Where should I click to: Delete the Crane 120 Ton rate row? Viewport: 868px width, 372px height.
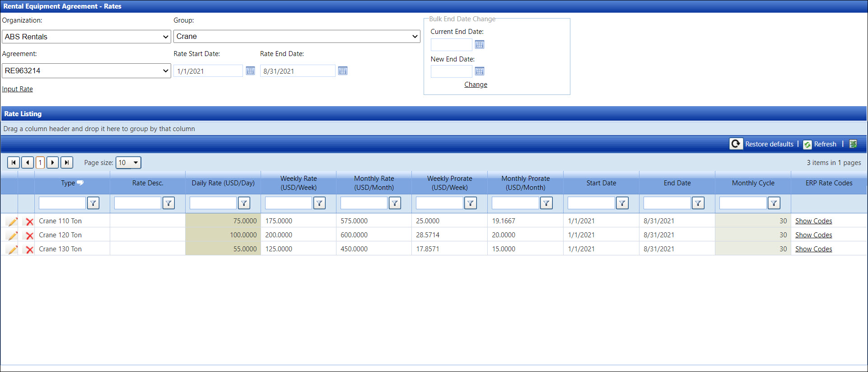click(x=29, y=235)
